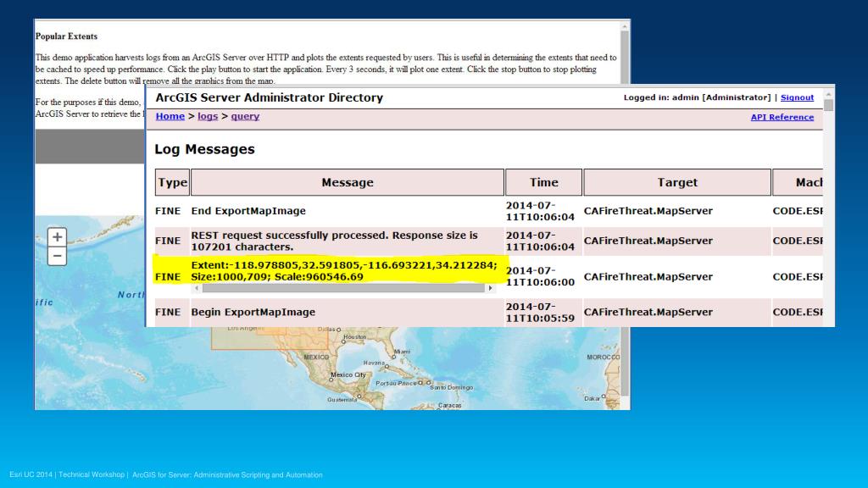Zoom in on the map with plus button
This screenshot has width=868, height=488.
coord(57,237)
